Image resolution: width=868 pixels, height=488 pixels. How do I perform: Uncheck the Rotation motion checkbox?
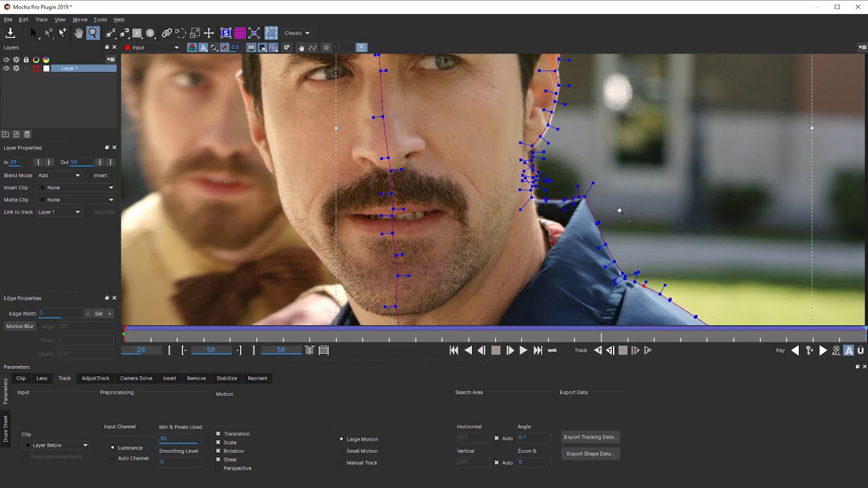tap(218, 451)
